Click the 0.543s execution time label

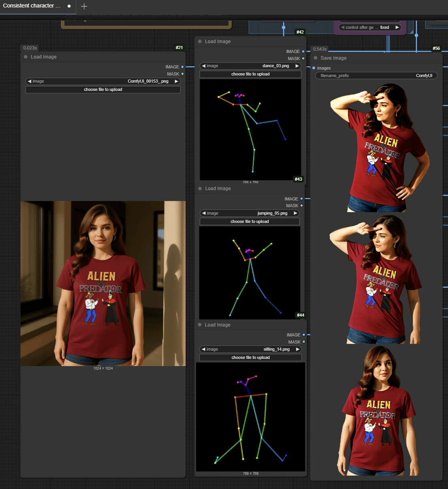(x=320, y=49)
